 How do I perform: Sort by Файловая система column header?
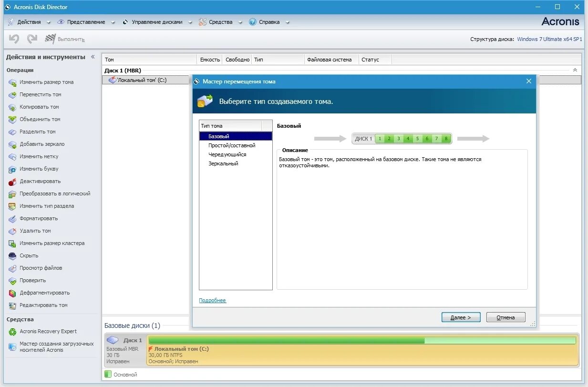pos(331,60)
